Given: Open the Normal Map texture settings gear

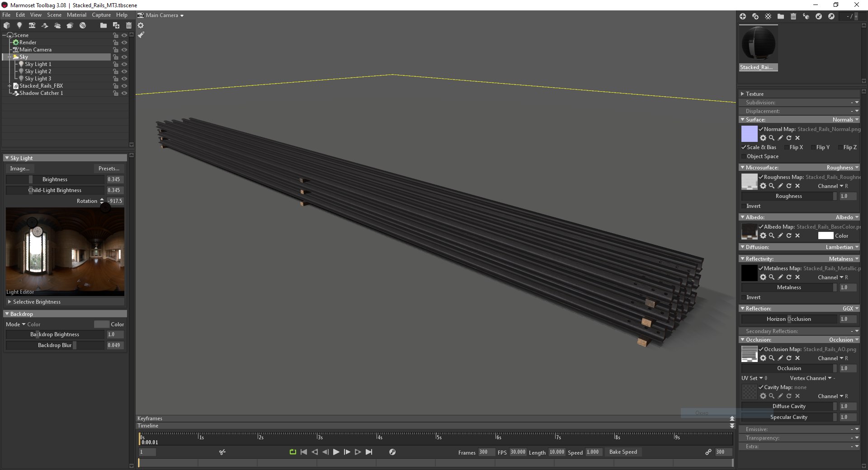Looking at the screenshot, I should coord(763,138).
